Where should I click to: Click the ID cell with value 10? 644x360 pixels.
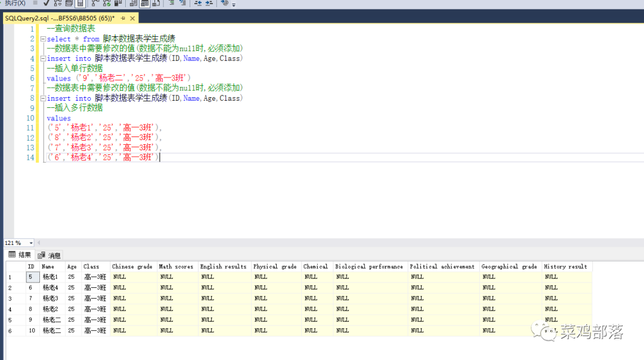click(32, 330)
